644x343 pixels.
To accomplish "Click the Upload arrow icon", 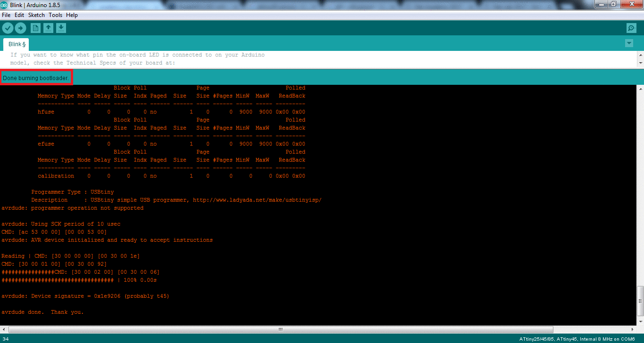I will point(20,28).
